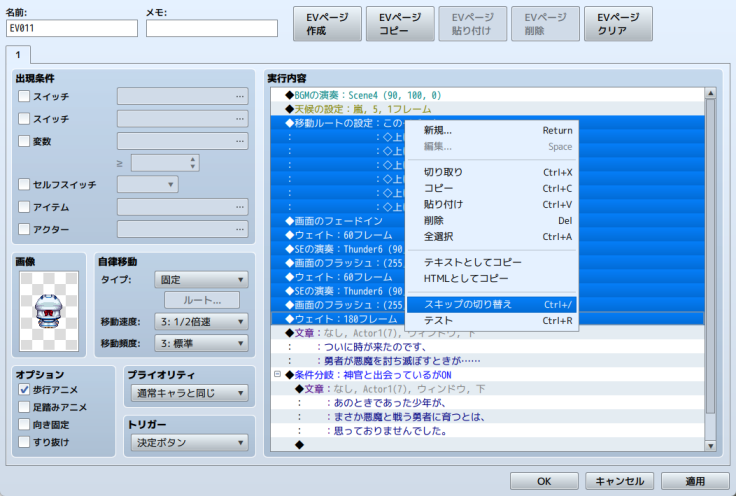Collapse the 条件分岐 tree node

276,374
